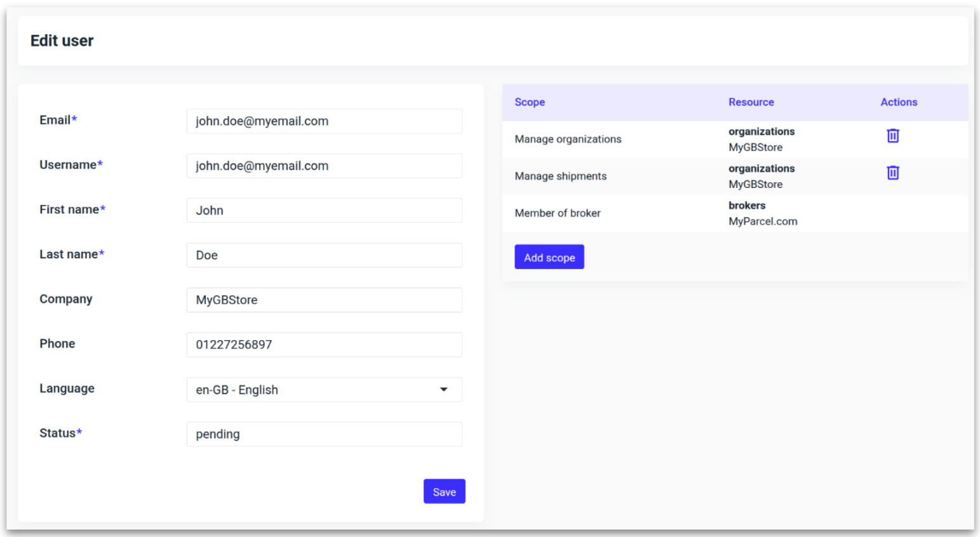Image resolution: width=980 pixels, height=537 pixels.
Task: Delete the Manage shipments scope
Action: 892,173
